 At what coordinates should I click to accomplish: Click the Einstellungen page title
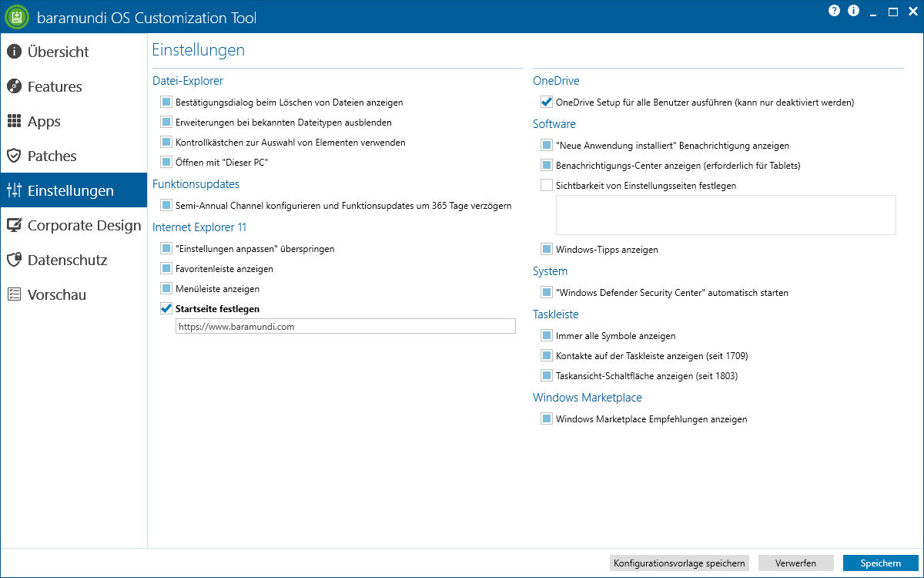click(x=199, y=51)
